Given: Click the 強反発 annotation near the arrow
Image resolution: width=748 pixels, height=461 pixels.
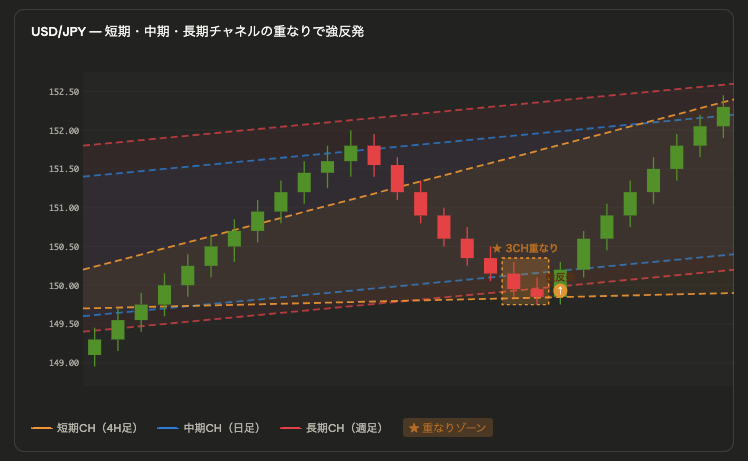Looking at the screenshot, I should click(560, 275).
